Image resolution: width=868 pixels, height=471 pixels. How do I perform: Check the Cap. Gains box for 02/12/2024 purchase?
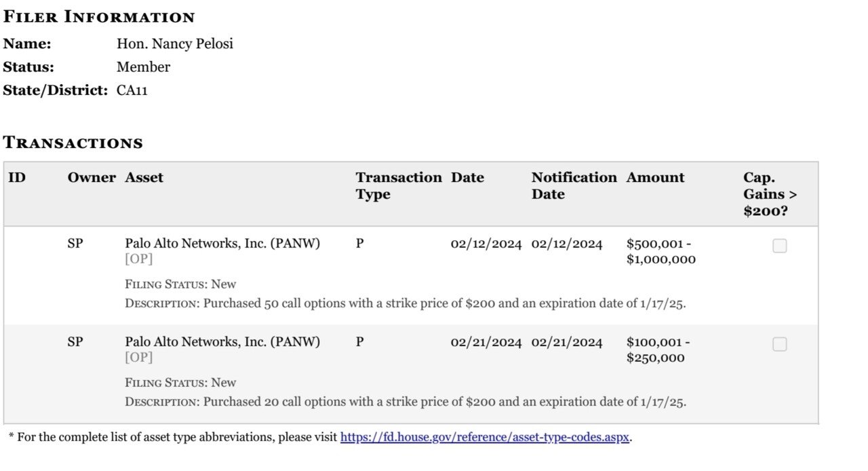click(779, 246)
